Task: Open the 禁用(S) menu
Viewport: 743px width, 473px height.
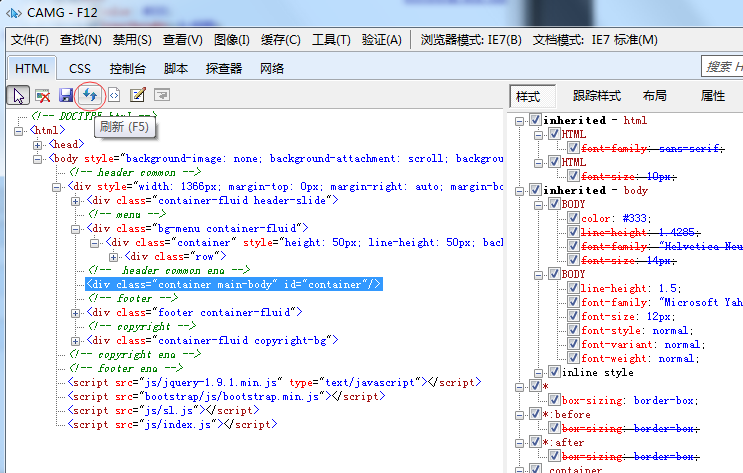Action: pyautogui.click(x=132, y=40)
